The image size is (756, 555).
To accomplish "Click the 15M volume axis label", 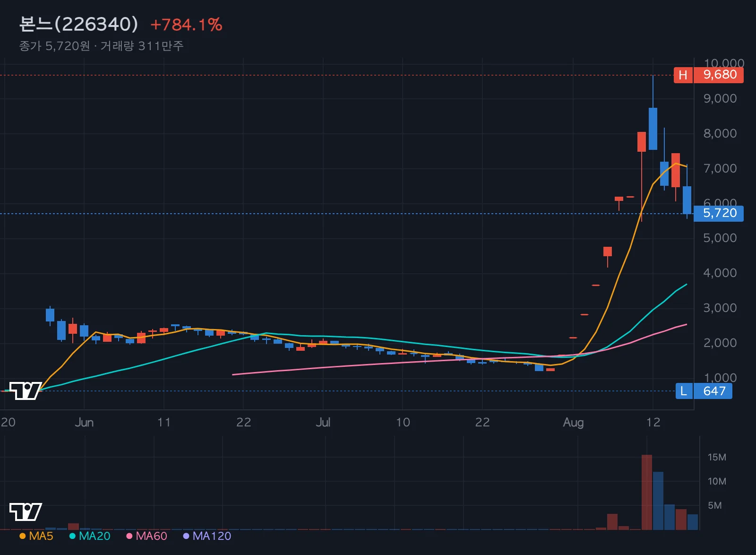I will 717,457.
